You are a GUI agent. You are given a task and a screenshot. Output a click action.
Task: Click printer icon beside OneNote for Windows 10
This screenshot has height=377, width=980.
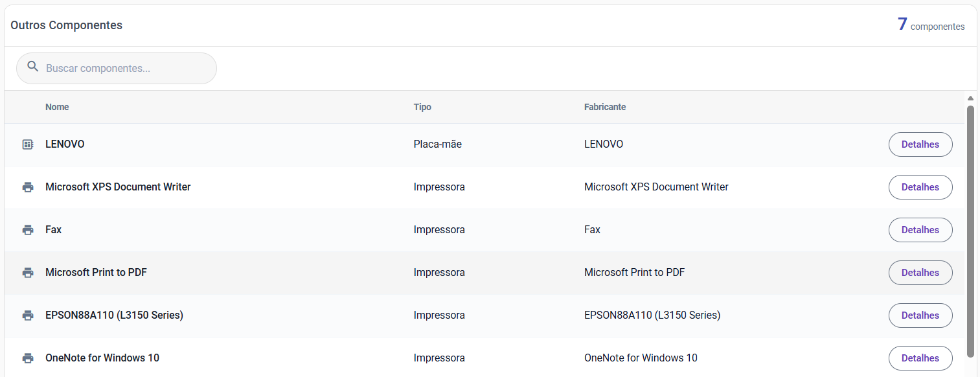click(x=28, y=358)
